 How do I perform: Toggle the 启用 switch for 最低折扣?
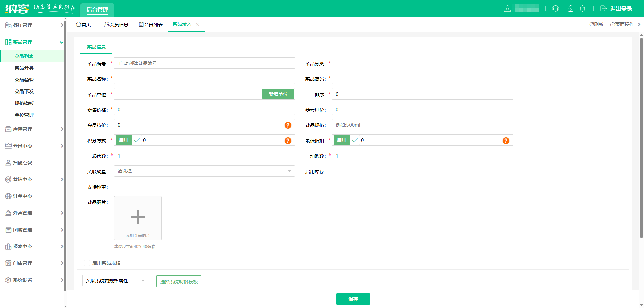pyautogui.click(x=346, y=140)
